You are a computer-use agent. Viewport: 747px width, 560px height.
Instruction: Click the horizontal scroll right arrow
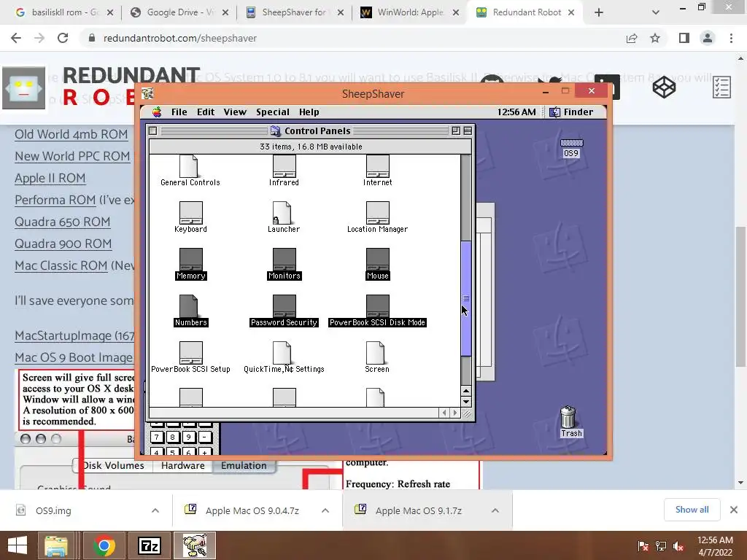pyautogui.click(x=455, y=413)
